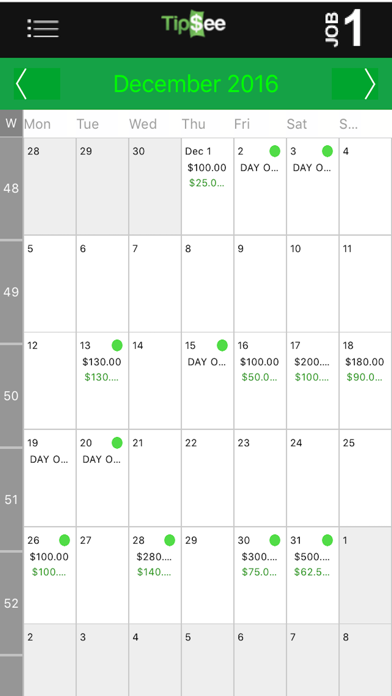Advance to next month with right arrow
392x696 pixels.
coord(355,83)
